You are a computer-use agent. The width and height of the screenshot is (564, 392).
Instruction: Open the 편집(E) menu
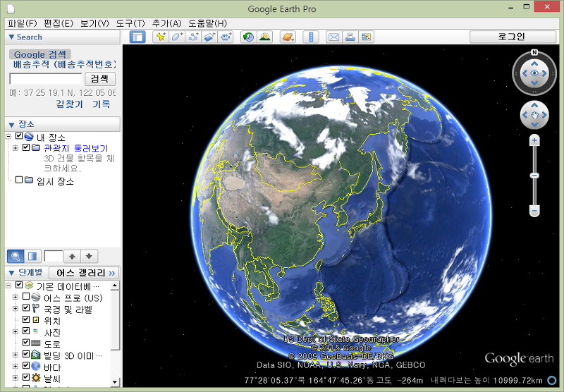[x=59, y=23]
